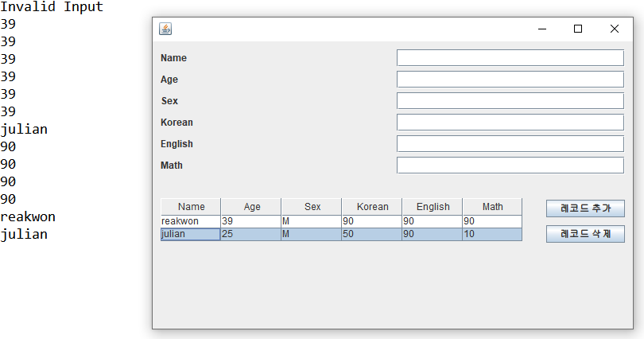Click Korean score 90 in reakwon row
The image size is (644, 339).
pos(372,221)
